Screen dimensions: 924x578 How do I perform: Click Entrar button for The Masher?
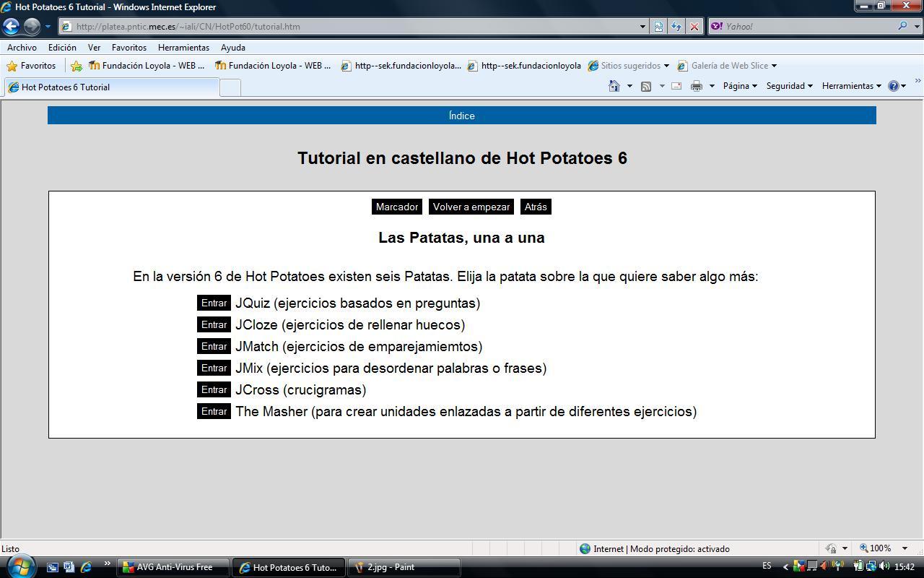[214, 411]
